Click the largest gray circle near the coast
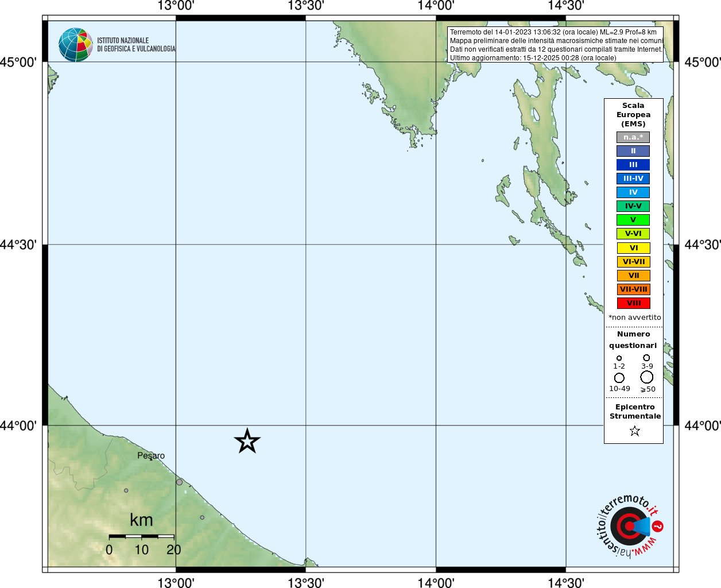 coord(179,482)
